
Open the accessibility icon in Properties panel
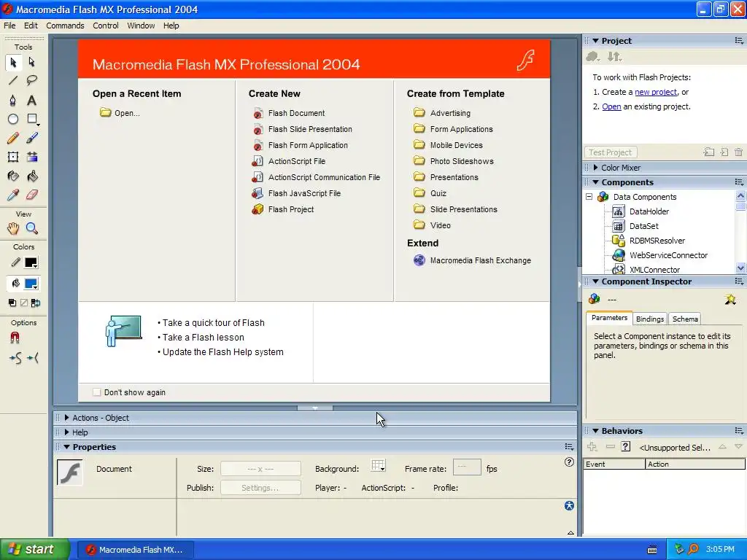point(569,506)
